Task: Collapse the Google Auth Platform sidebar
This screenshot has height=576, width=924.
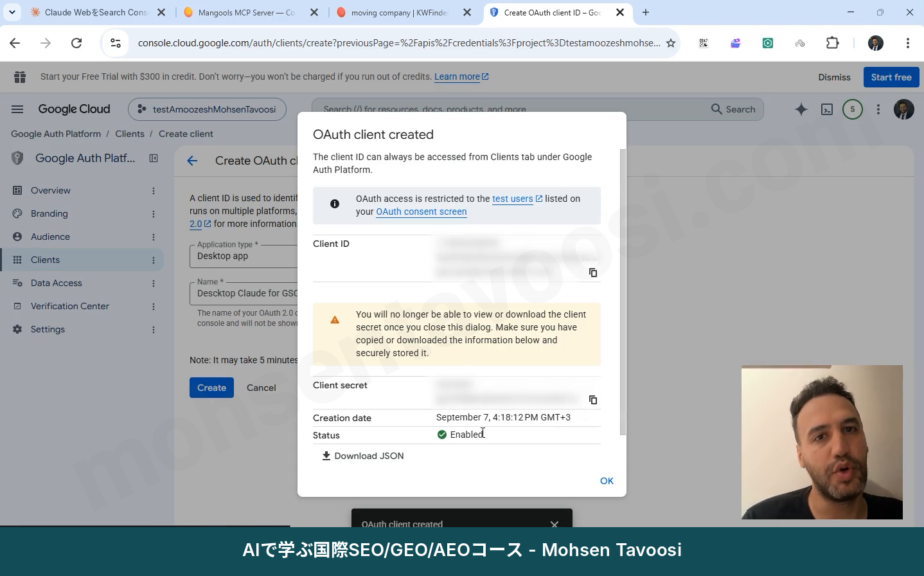Action: 154,158
